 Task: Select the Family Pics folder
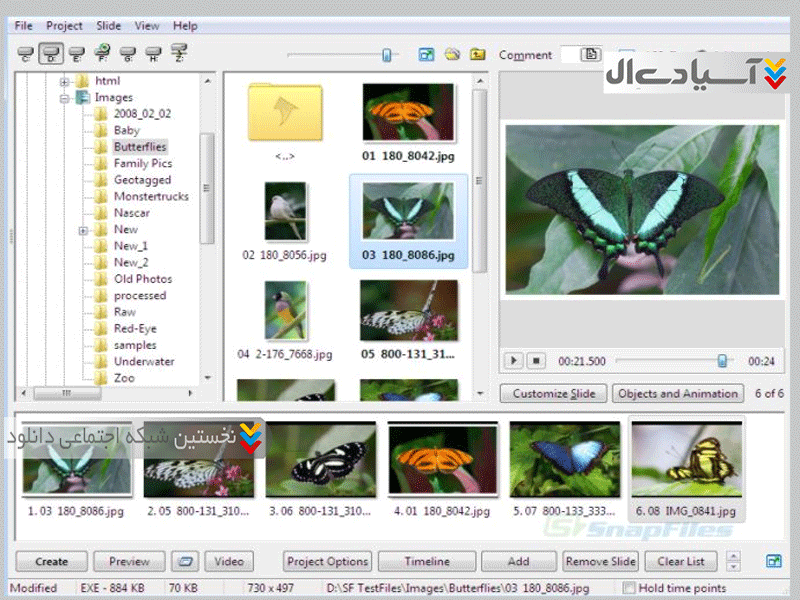click(142, 163)
